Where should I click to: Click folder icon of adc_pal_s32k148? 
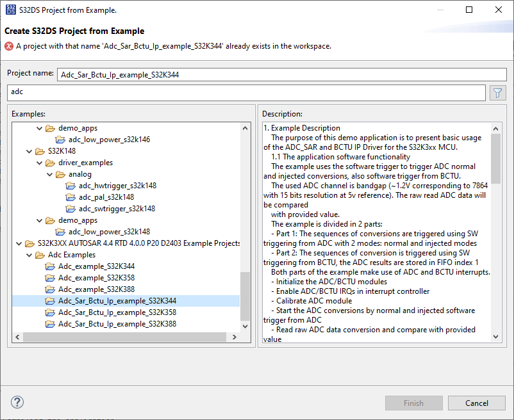pyautogui.click(x=70, y=197)
